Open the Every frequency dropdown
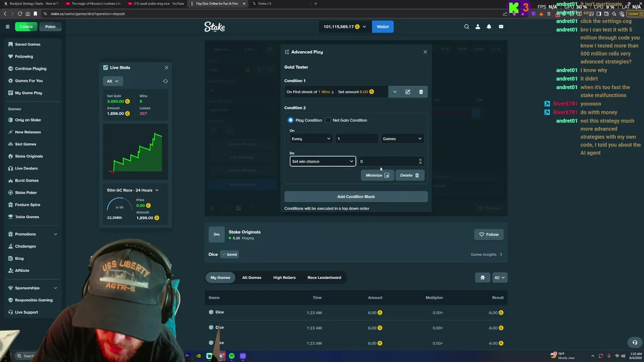Image resolution: width=644 pixels, height=362 pixels. [x=311, y=139]
